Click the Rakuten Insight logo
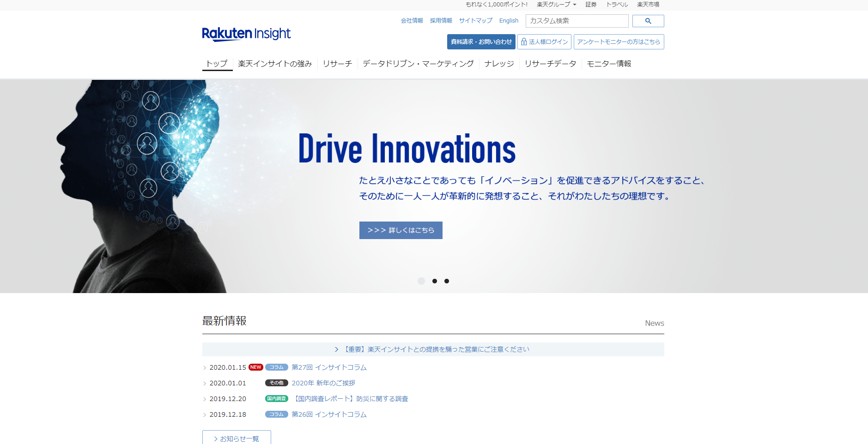 [246, 34]
